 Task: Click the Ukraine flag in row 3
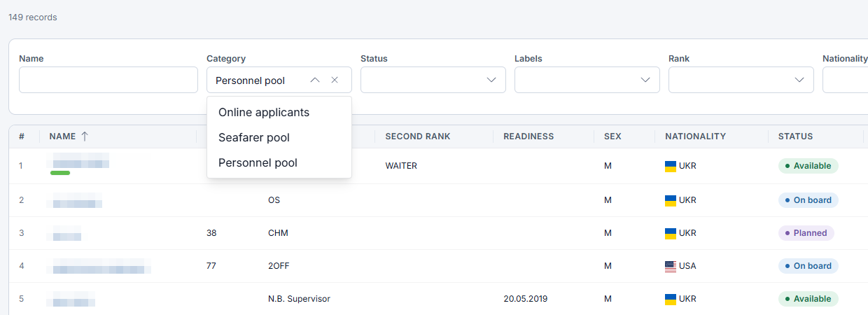pyautogui.click(x=671, y=233)
